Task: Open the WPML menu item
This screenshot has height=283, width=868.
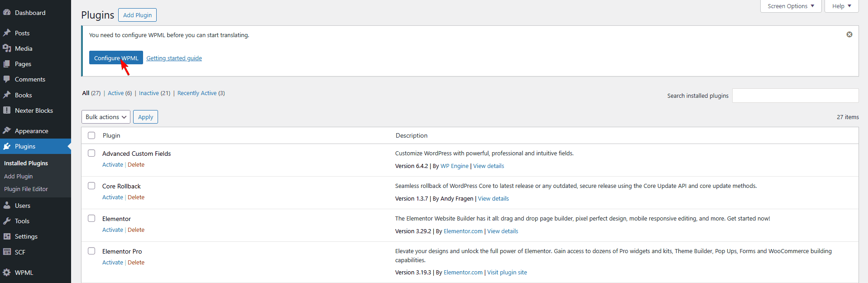Action: tap(24, 273)
